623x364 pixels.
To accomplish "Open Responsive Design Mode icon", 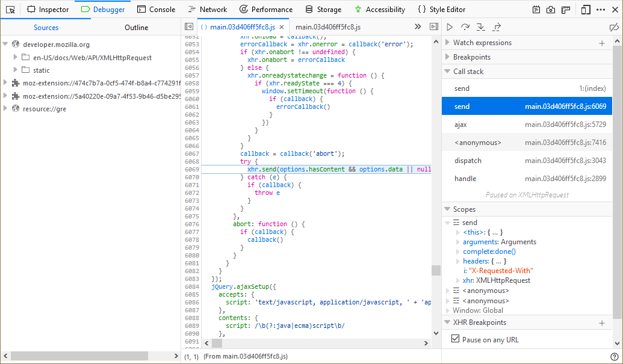I will (x=586, y=10).
